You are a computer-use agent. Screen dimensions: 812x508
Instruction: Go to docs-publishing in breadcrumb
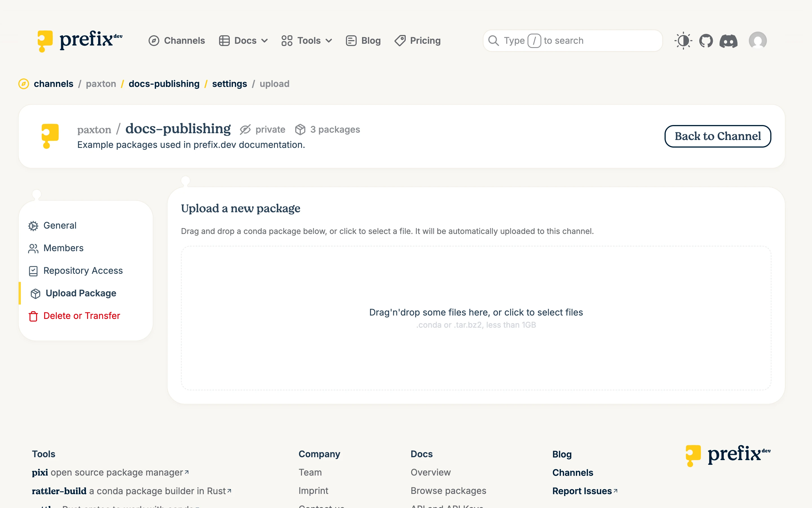[x=164, y=84]
